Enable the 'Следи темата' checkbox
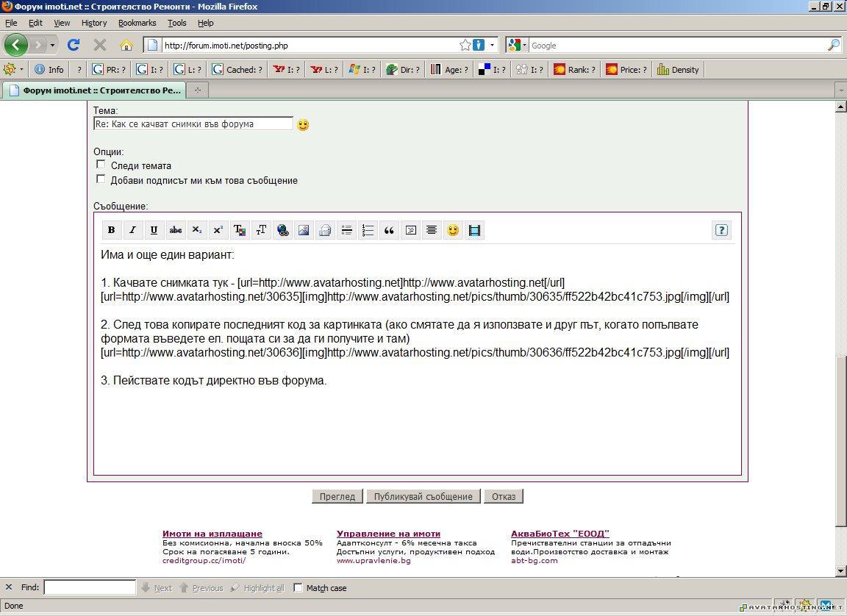847x616 pixels. [101, 163]
